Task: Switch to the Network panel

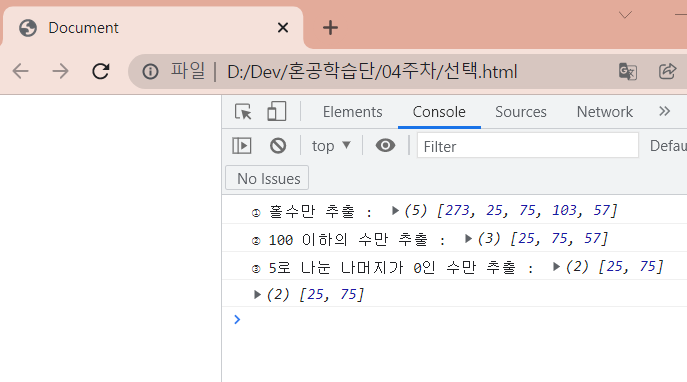Action: click(x=605, y=112)
